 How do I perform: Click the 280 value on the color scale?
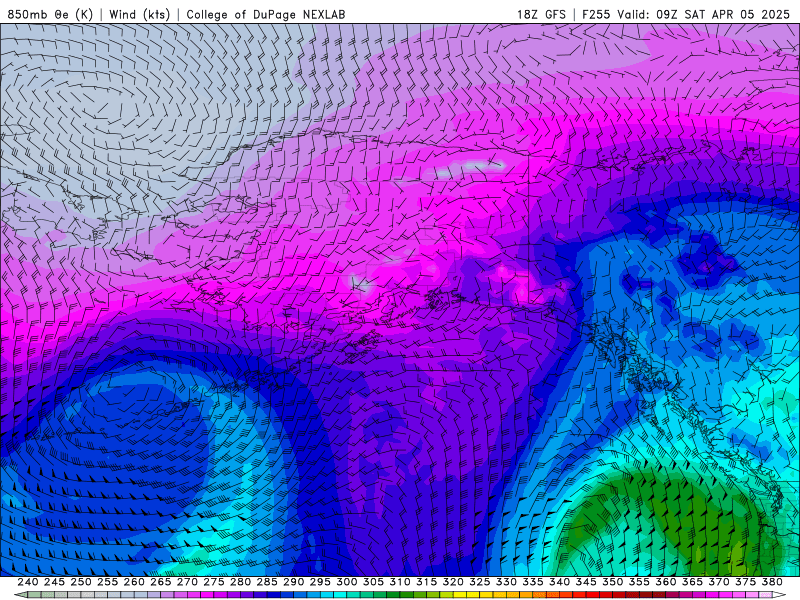(240, 582)
